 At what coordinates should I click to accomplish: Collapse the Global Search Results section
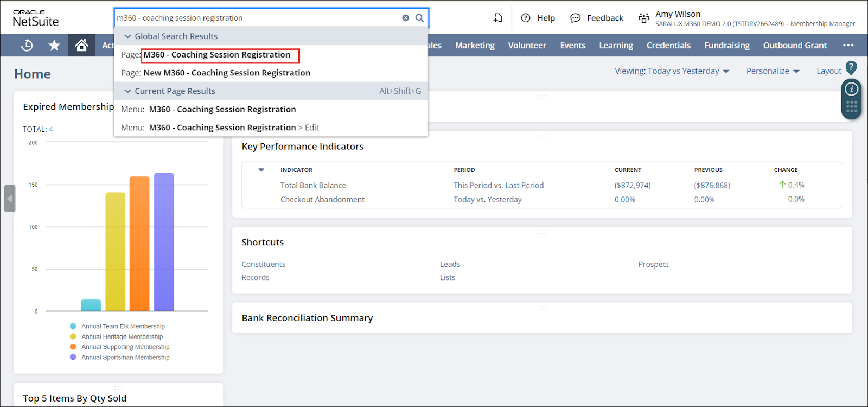click(x=128, y=36)
